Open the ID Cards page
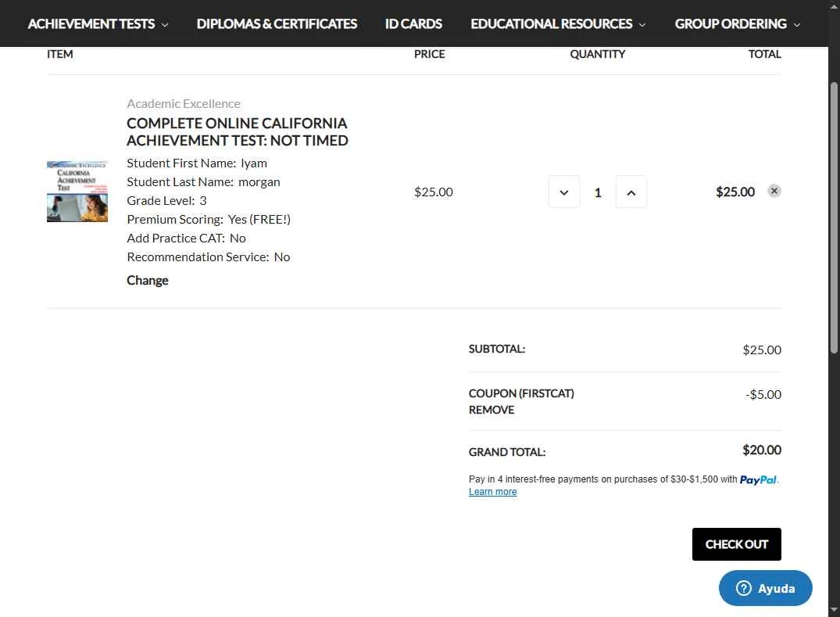This screenshot has height=617, width=840. [413, 24]
